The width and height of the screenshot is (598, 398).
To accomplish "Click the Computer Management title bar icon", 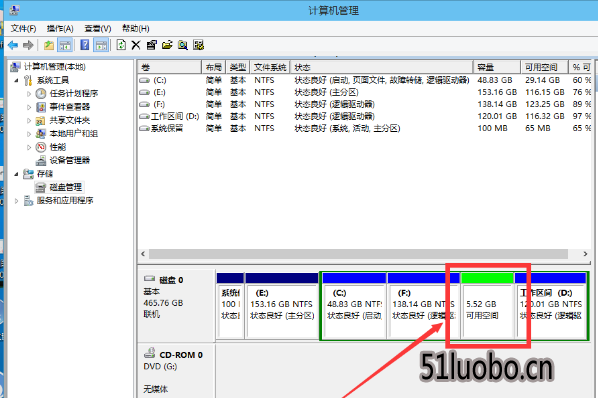I will click(x=15, y=10).
